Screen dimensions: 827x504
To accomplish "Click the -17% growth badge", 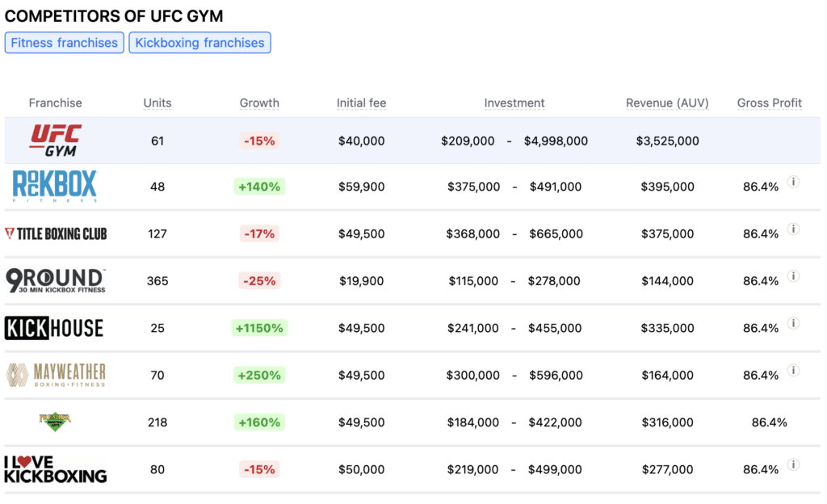I will 259,233.
